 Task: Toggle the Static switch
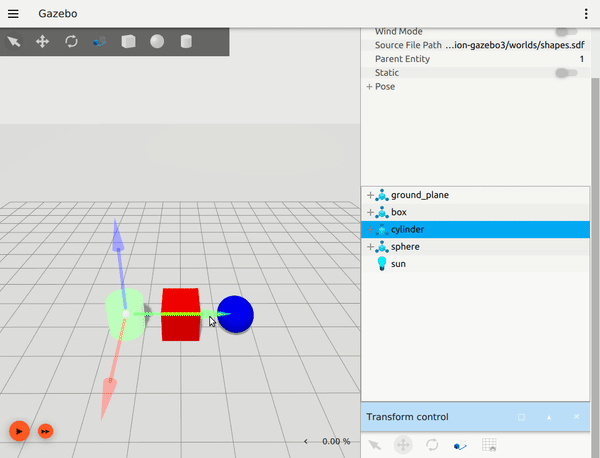[567, 73]
